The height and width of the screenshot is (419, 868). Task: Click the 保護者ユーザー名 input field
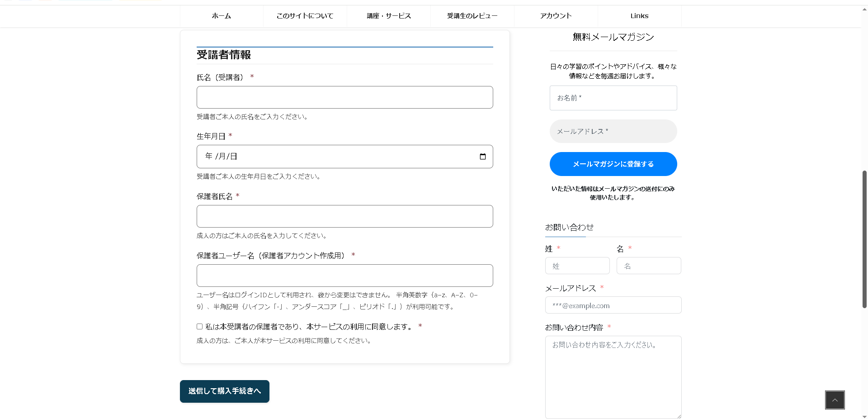point(344,276)
